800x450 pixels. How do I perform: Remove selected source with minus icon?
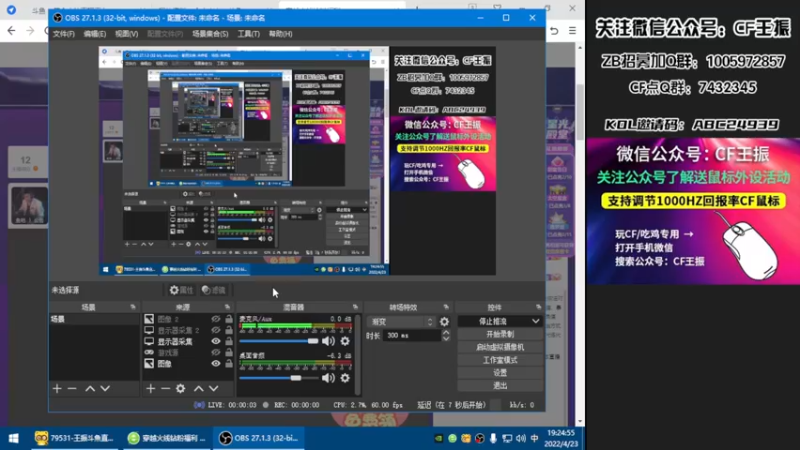(x=165, y=389)
